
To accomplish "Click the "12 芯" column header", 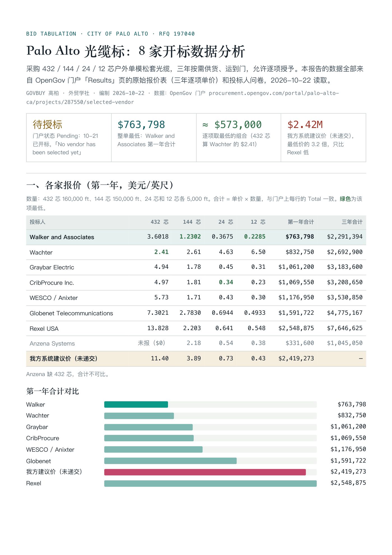I will [x=258, y=222].
